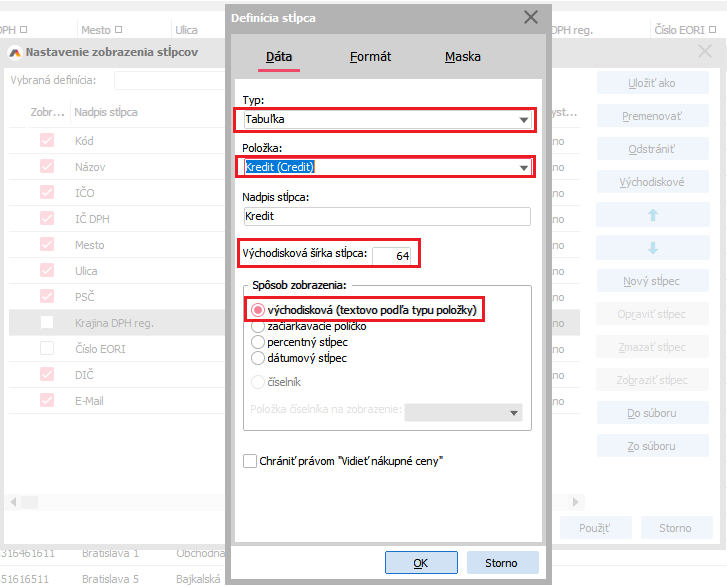727x586 pixels.
Task: Switch to the Formát tab
Action: (370, 57)
